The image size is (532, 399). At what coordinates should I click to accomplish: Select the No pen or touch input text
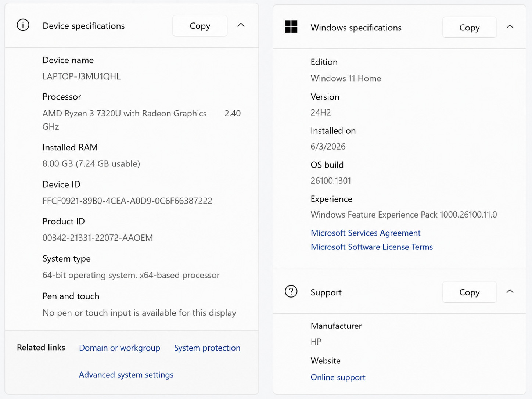(x=139, y=313)
